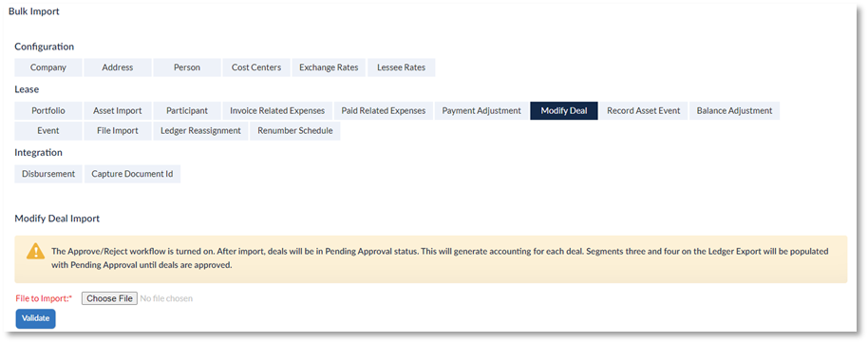Open Invoice Related Expenses import
This screenshot has height=343, width=868.
click(277, 111)
